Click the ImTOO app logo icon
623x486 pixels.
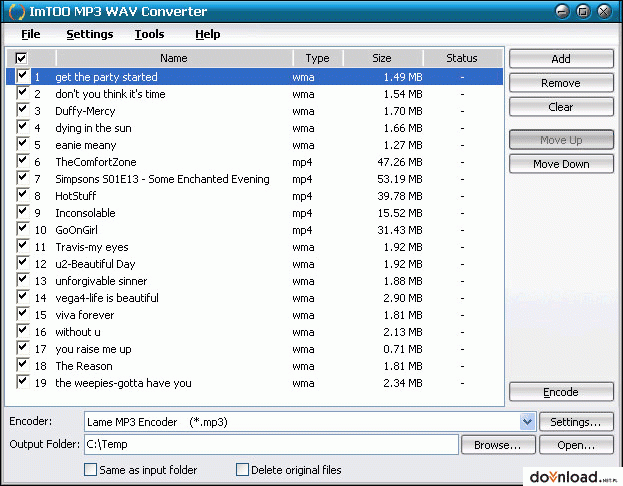click(16, 12)
